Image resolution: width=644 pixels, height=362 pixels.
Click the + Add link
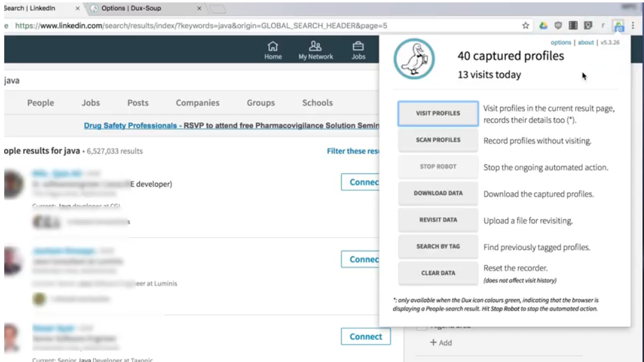[441, 342]
